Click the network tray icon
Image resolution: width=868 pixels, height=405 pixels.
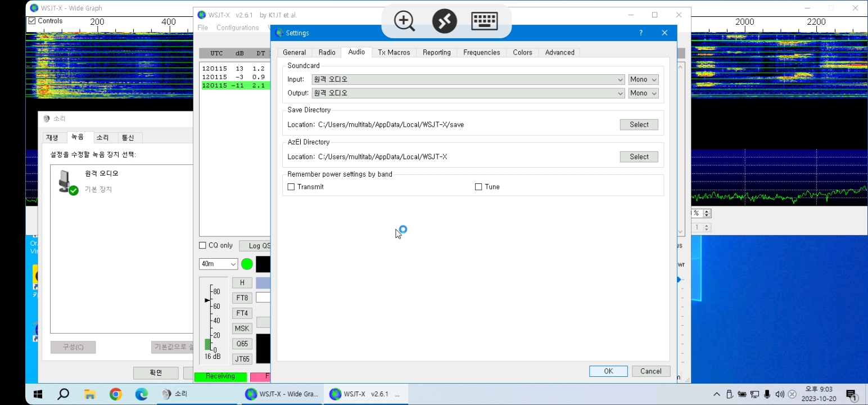coord(754,394)
